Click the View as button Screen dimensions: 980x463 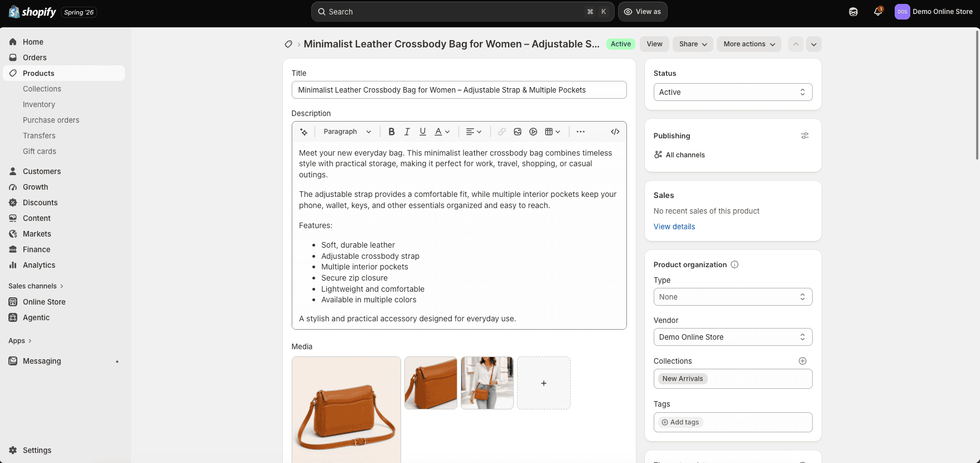[x=643, y=12]
